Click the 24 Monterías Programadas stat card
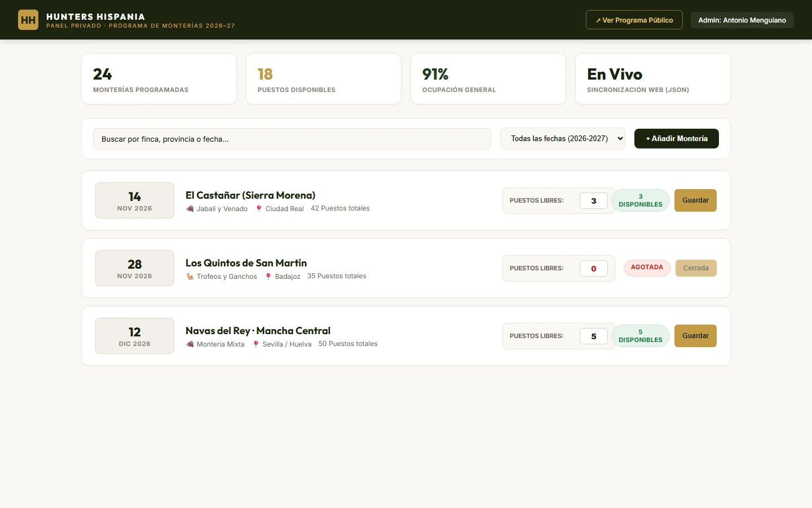 [159, 79]
